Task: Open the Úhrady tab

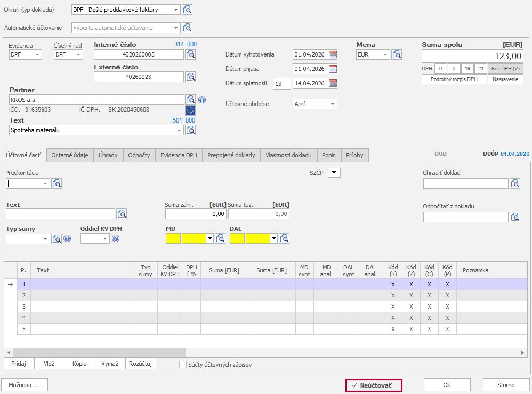Action: click(108, 155)
